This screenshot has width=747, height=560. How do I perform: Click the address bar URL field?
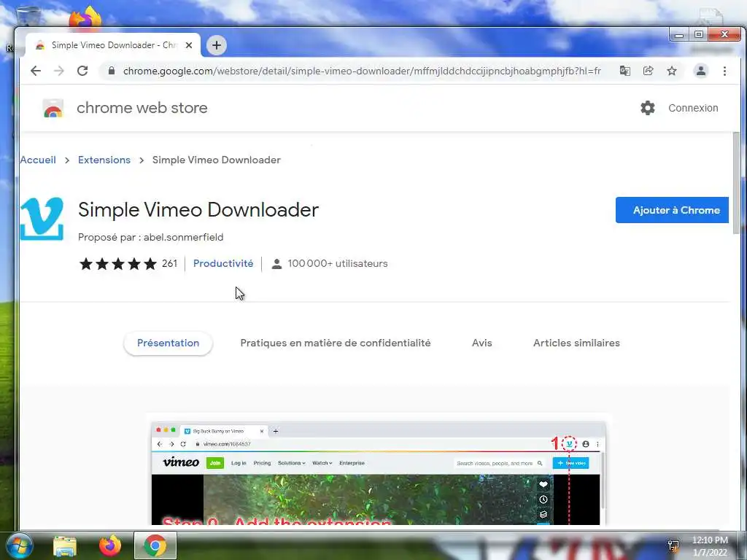(362, 71)
